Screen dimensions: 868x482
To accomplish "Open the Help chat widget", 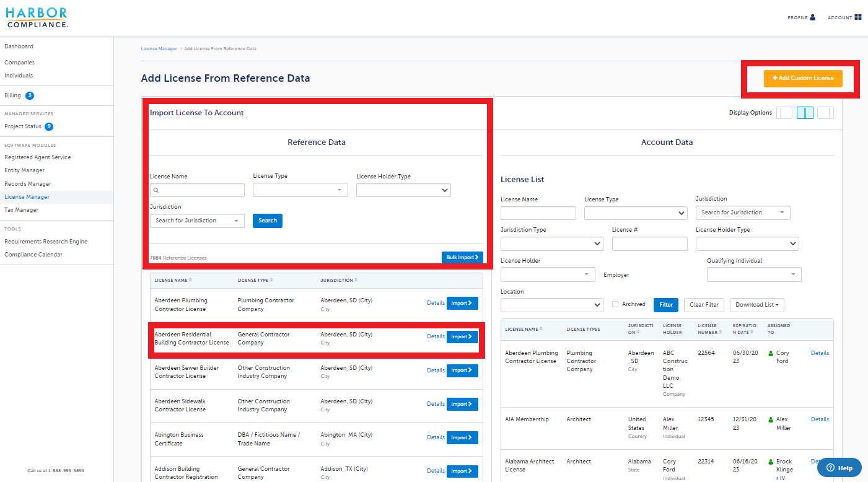I will pos(839,468).
